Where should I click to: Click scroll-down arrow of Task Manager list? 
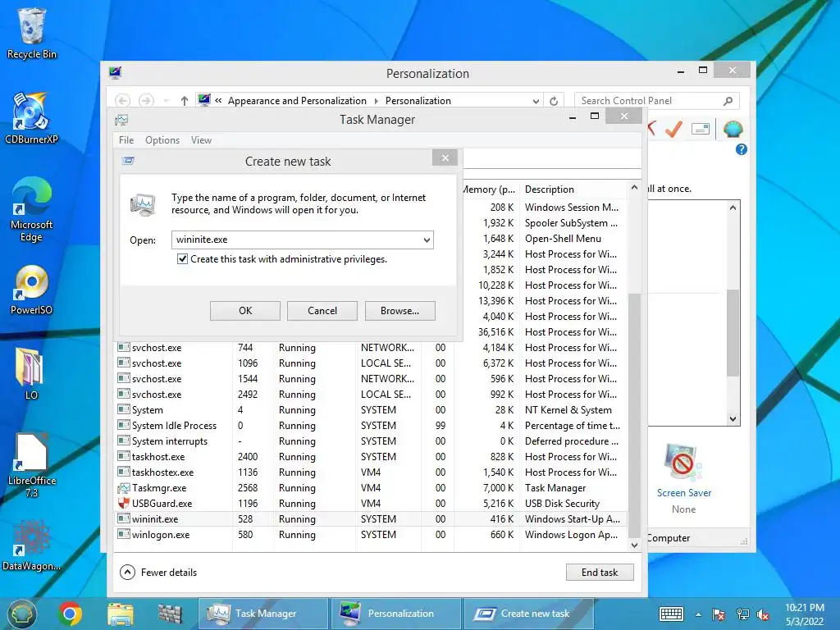634,546
